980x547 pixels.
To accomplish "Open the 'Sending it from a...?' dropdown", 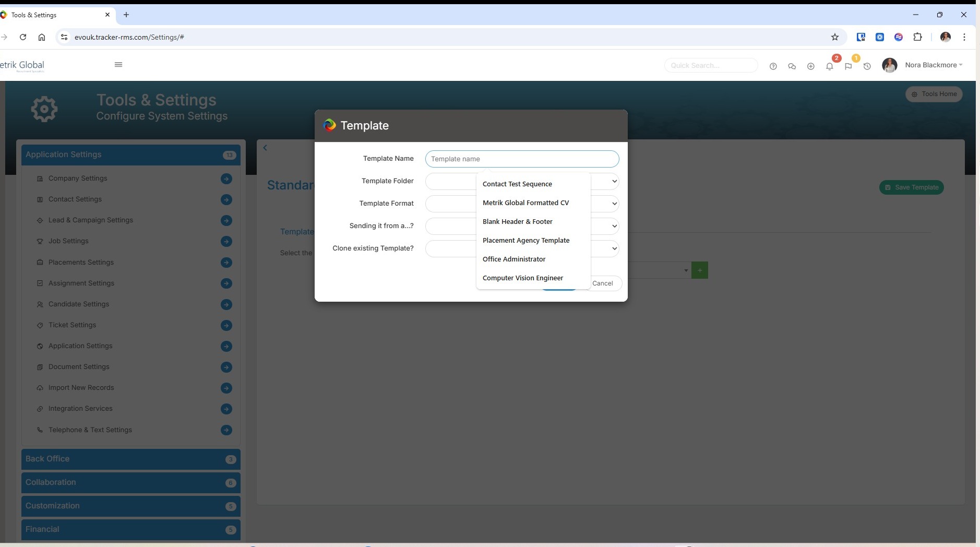I will click(x=522, y=226).
